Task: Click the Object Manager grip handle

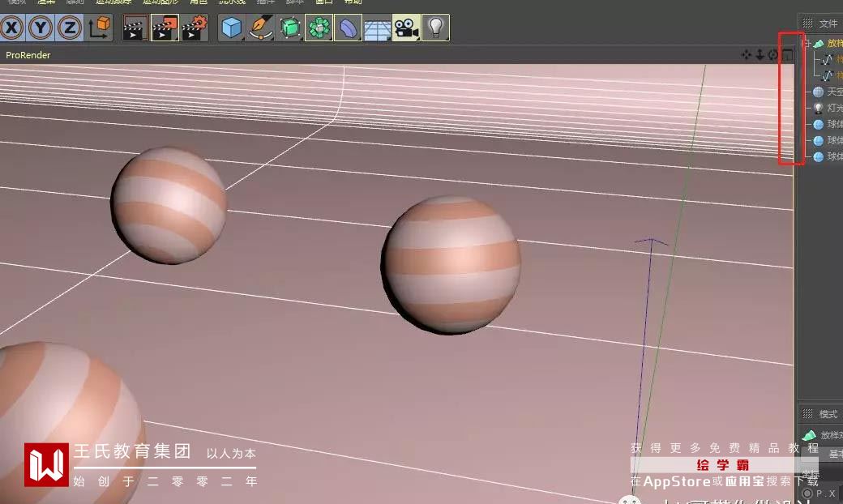Action: pos(807,23)
